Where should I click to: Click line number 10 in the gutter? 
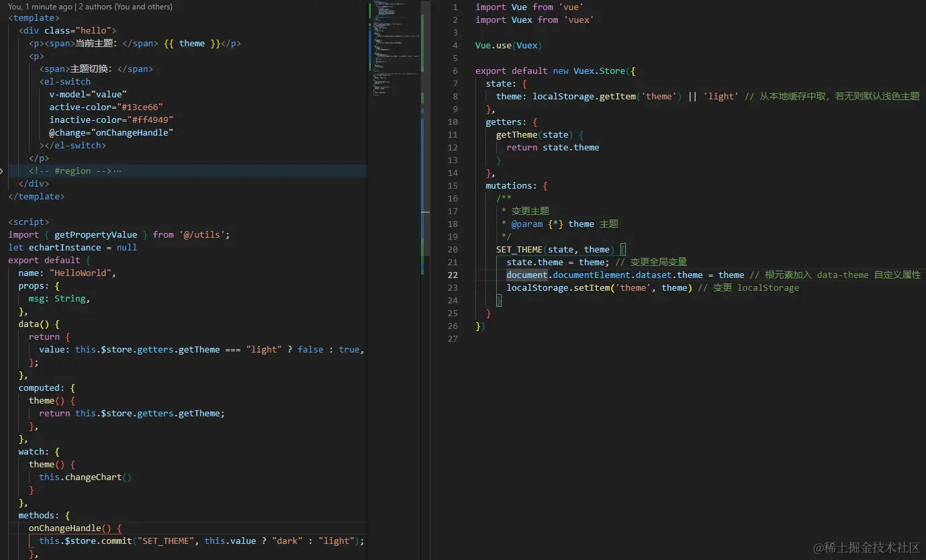pos(453,122)
